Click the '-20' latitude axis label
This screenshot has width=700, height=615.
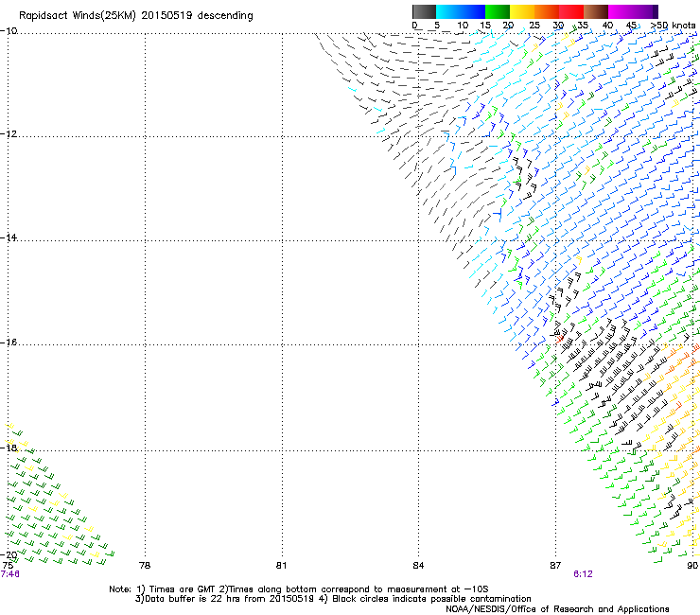[x=9, y=555]
